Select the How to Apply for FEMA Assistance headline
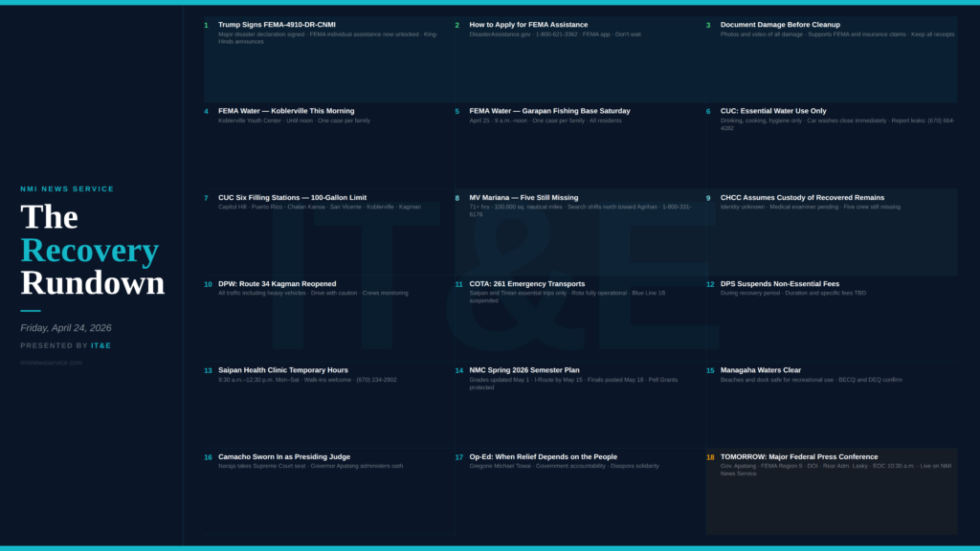 coord(528,25)
